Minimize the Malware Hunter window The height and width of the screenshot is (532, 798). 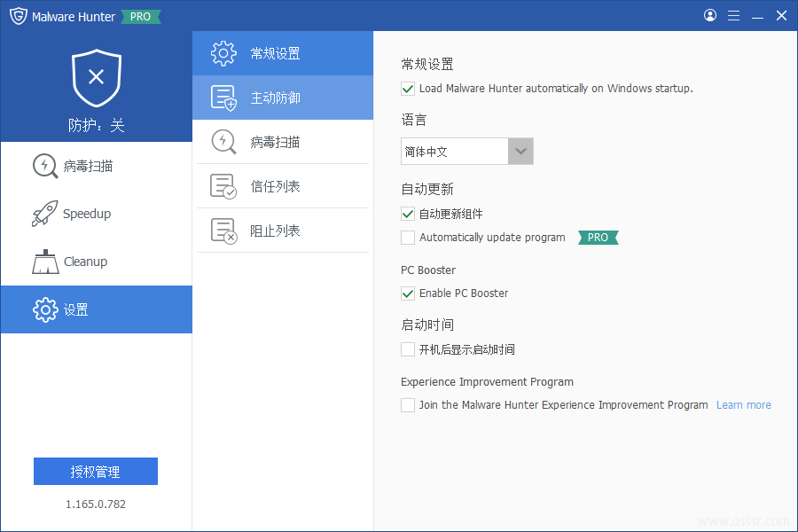[x=757, y=16]
